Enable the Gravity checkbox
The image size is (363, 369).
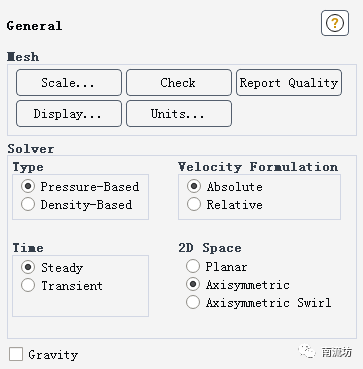(x=16, y=354)
